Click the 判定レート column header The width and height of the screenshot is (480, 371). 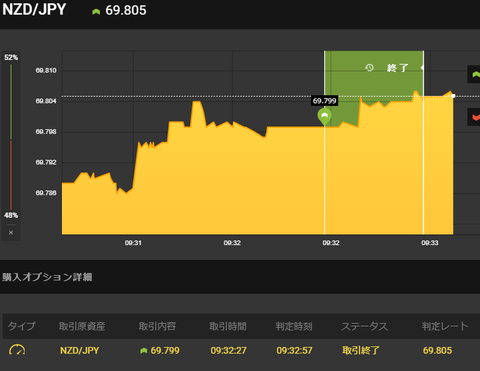click(x=445, y=326)
